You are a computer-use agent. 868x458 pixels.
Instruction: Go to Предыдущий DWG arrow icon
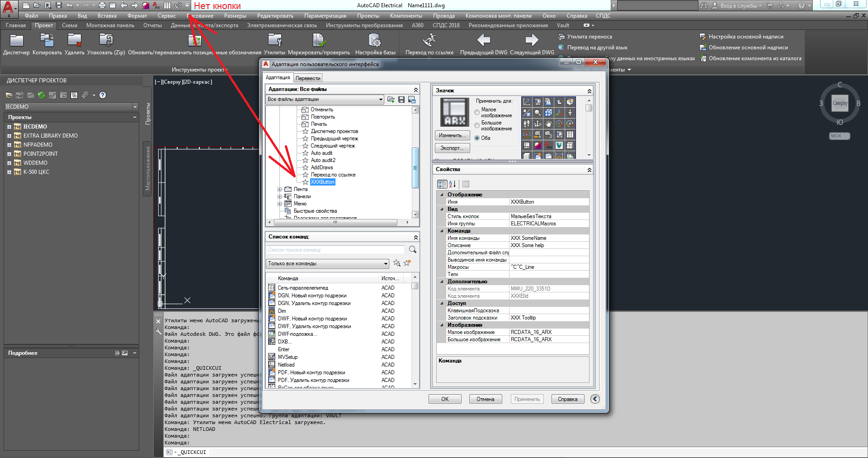pos(484,41)
